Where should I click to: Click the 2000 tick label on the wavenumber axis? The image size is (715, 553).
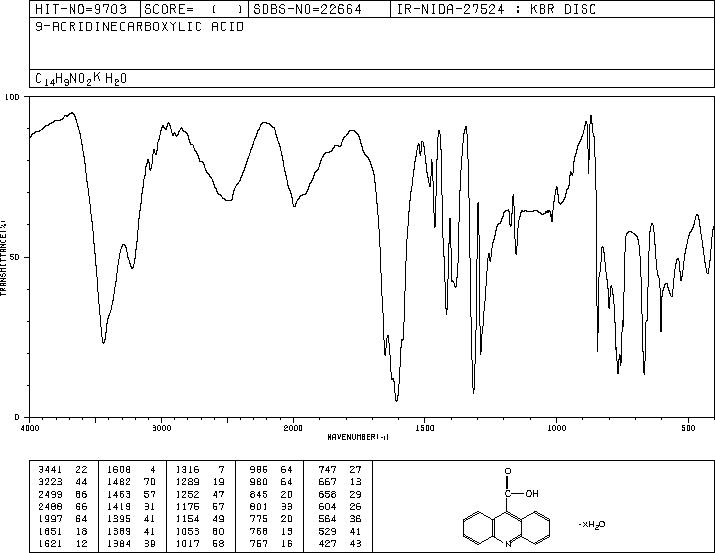293,428
